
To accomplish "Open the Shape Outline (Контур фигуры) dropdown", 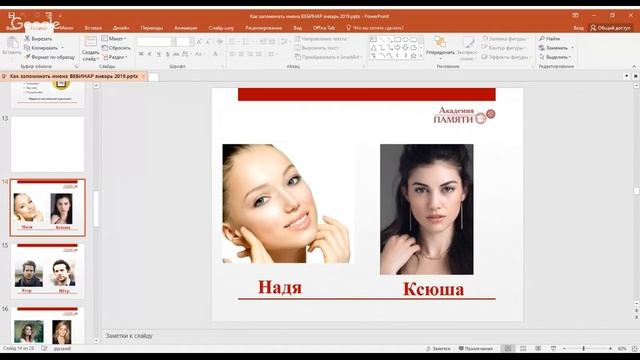I will coord(503,48).
